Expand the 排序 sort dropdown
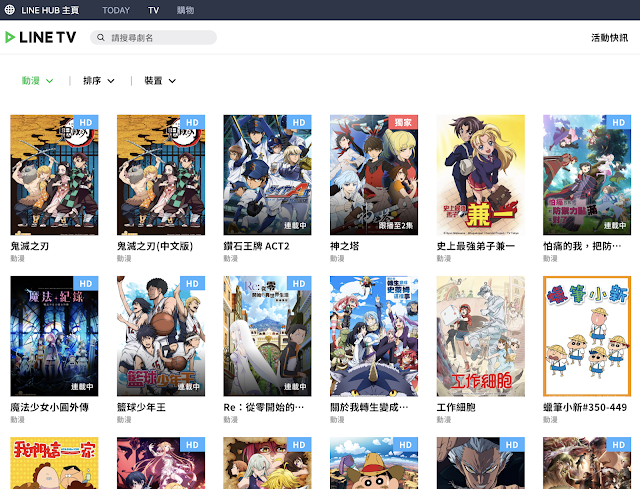This screenshot has width=640, height=489. point(99,81)
